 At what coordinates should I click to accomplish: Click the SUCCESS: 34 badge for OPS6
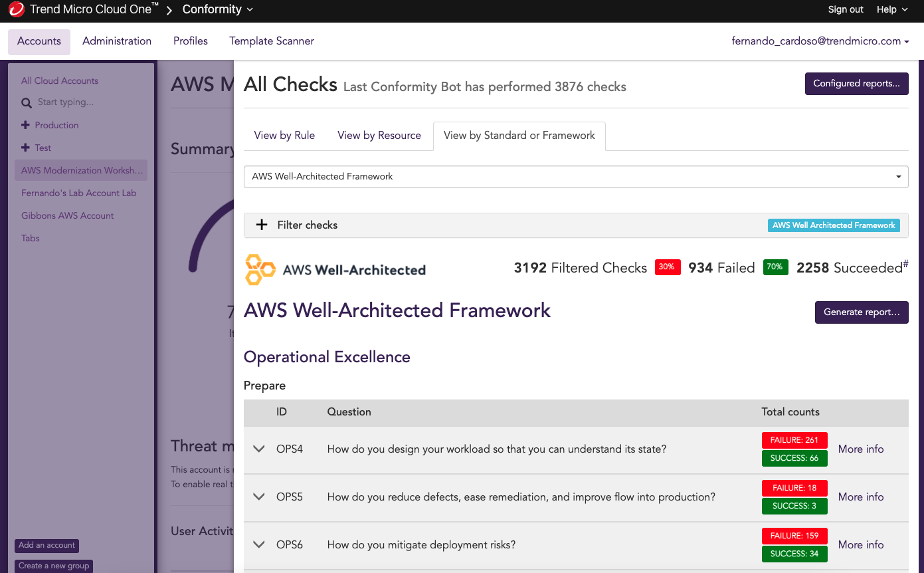click(x=794, y=554)
